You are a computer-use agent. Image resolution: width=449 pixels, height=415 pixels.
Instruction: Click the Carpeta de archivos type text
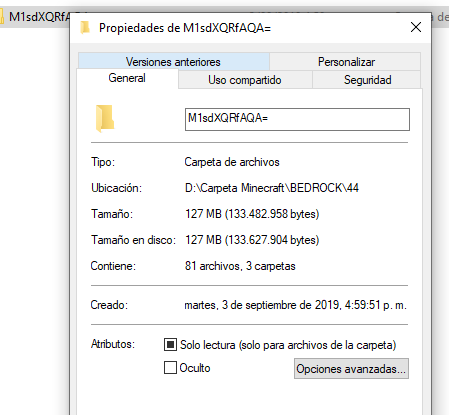coord(232,162)
